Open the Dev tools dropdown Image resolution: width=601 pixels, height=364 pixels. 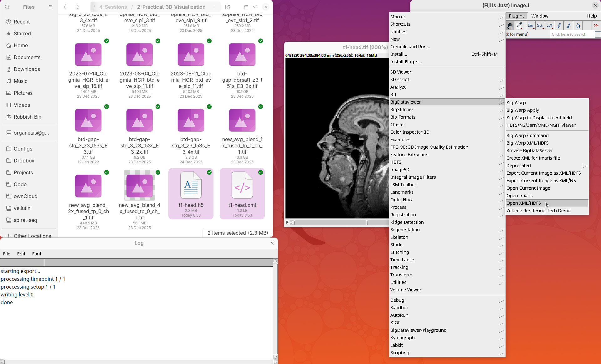click(531, 26)
